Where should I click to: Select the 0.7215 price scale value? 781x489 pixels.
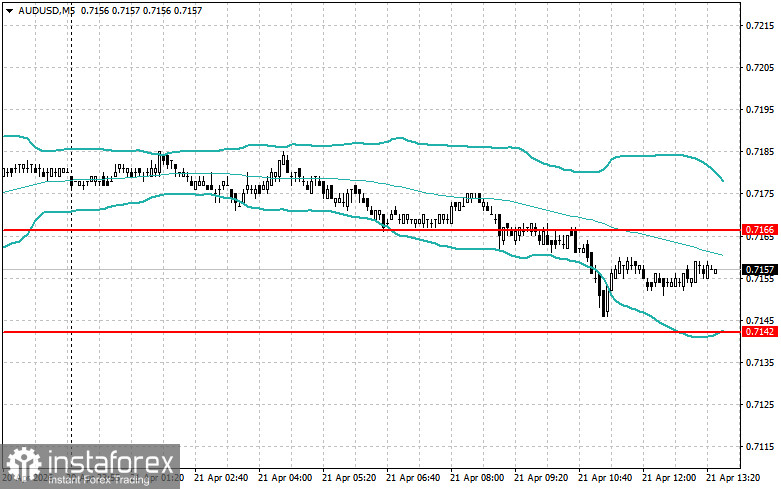tap(760, 25)
